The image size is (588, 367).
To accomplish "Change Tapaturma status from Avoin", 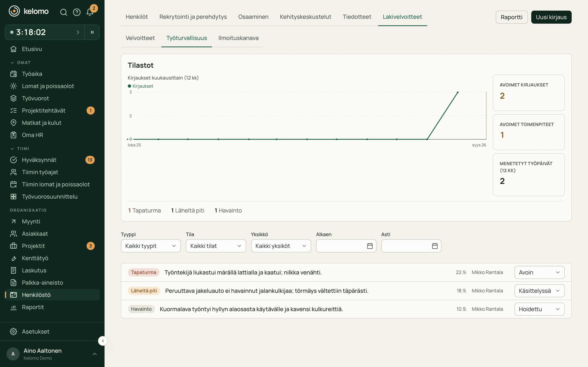I will click(539, 272).
